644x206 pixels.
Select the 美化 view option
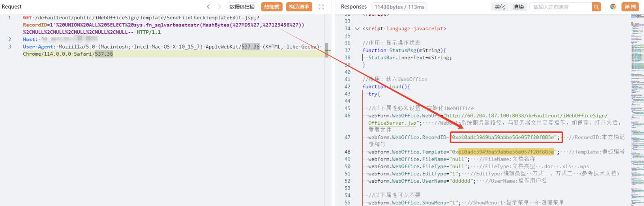click(x=500, y=7)
